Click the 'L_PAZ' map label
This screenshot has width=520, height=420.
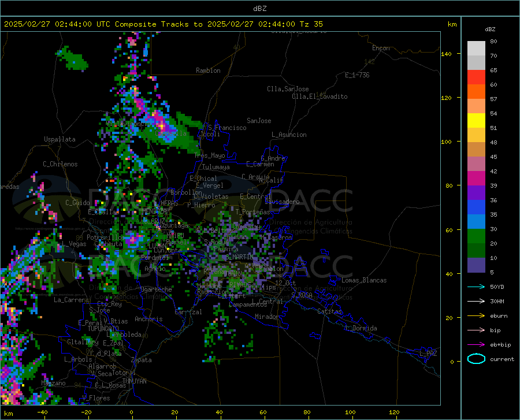[x=428, y=354]
